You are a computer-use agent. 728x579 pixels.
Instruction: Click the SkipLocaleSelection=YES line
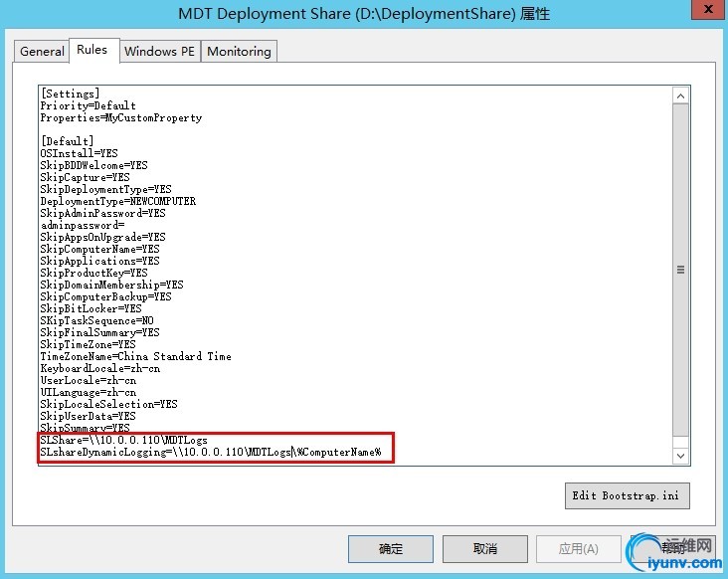coord(109,405)
